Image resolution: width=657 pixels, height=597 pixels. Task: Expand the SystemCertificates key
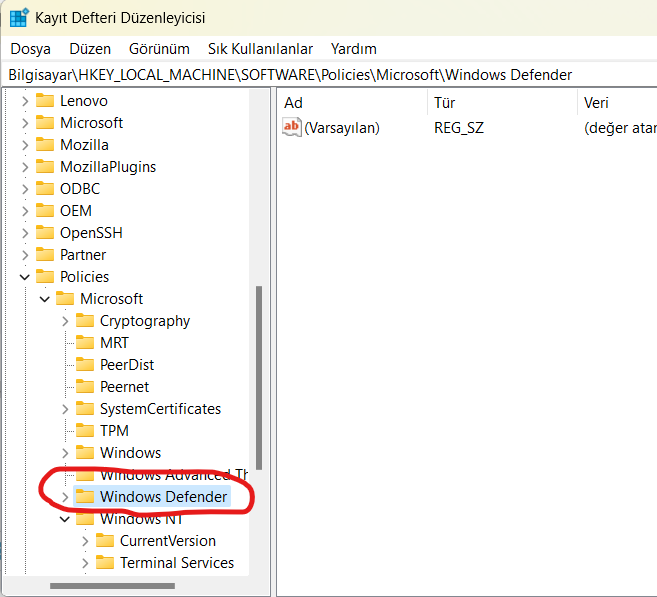(65, 409)
